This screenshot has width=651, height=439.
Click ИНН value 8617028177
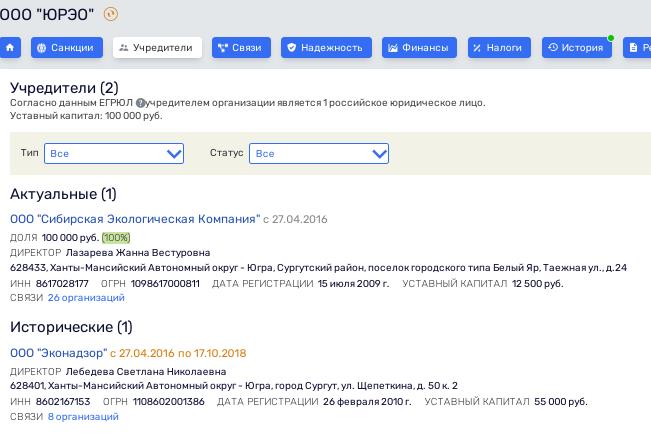coord(62,284)
